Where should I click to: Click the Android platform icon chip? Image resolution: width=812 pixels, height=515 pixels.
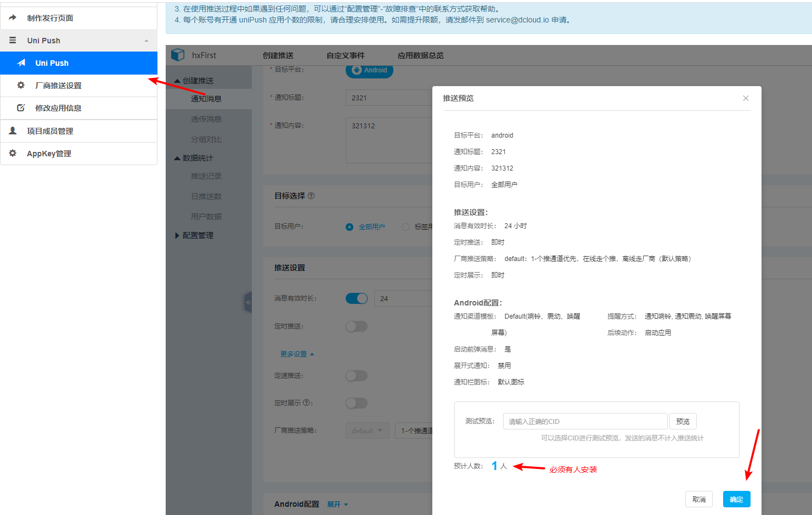click(369, 70)
